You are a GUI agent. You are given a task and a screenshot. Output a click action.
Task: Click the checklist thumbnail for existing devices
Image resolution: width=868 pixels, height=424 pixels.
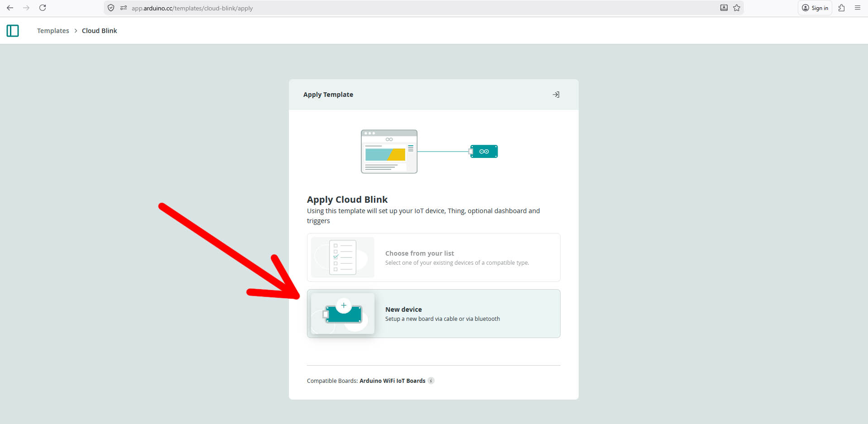coord(343,257)
